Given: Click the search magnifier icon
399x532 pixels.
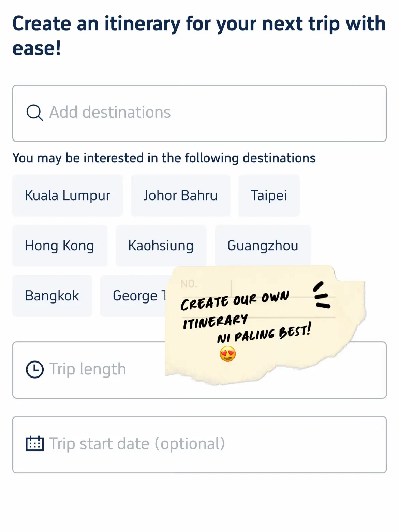Looking at the screenshot, I should point(34,113).
